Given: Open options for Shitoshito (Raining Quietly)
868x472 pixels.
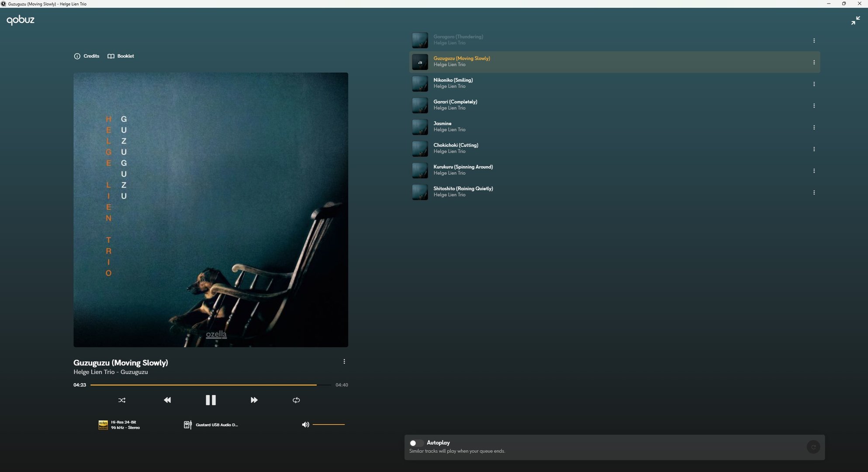Looking at the screenshot, I should [814, 192].
